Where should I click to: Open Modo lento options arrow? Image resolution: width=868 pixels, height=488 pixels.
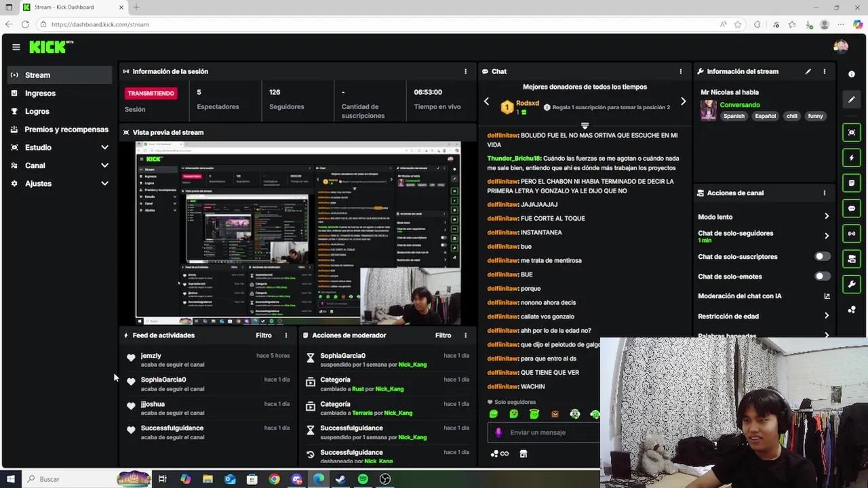(x=827, y=217)
